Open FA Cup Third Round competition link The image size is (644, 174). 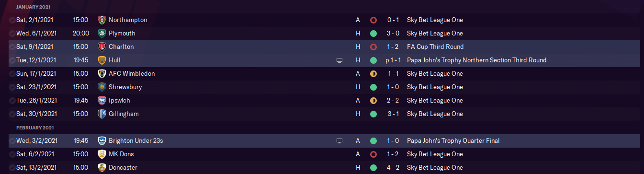[435, 47]
